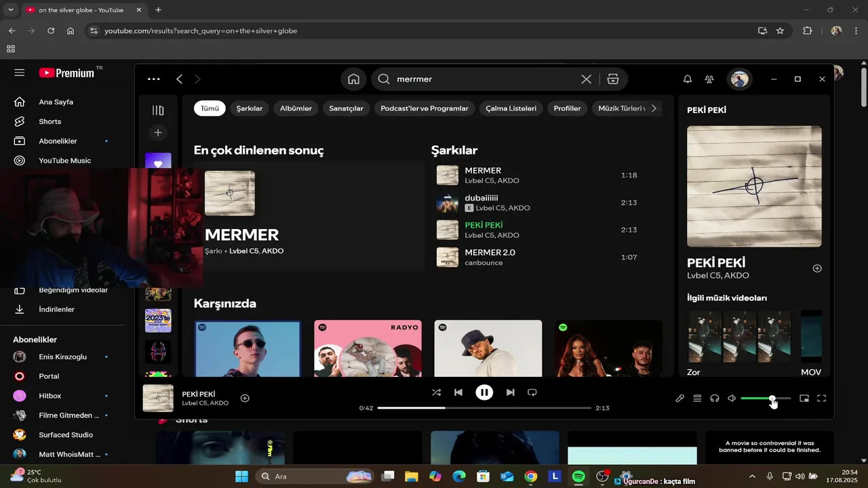Select the Profiller filter chip
The width and height of the screenshot is (868, 488).
pos(568,108)
